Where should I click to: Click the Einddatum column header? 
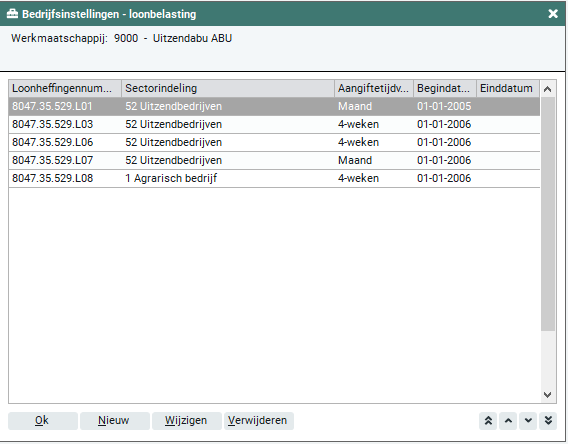[x=508, y=88]
